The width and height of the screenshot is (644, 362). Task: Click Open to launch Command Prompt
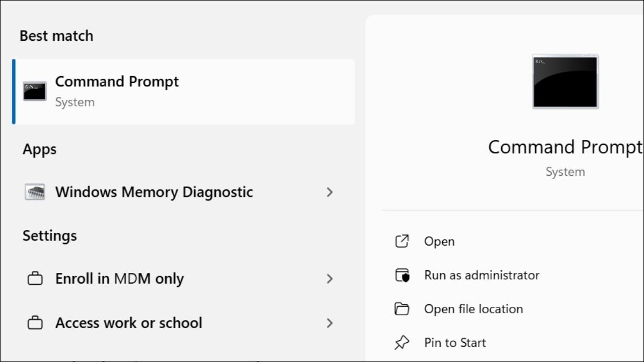440,241
